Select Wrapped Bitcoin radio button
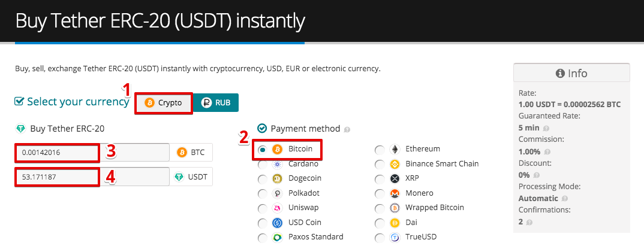This screenshot has width=644, height=246. pyautogui.click(x=380, y=208)
